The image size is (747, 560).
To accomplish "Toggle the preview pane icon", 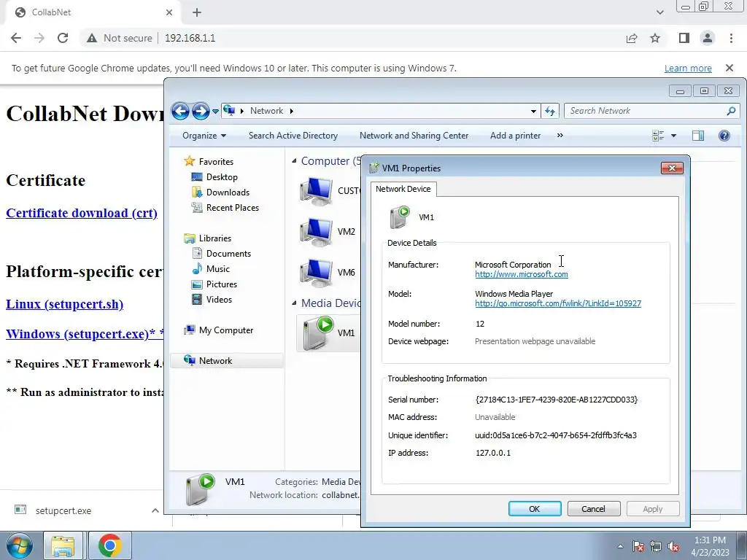I will (698, 136).
